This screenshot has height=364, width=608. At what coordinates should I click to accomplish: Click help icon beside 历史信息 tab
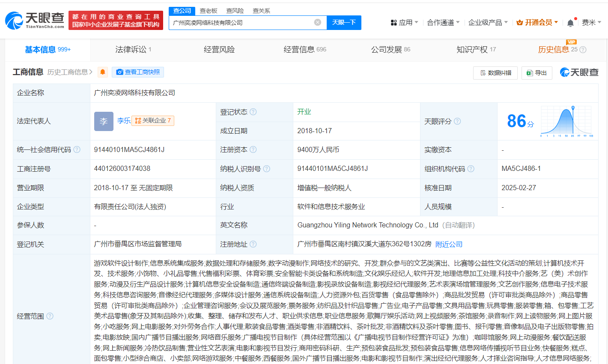(583, 50)
